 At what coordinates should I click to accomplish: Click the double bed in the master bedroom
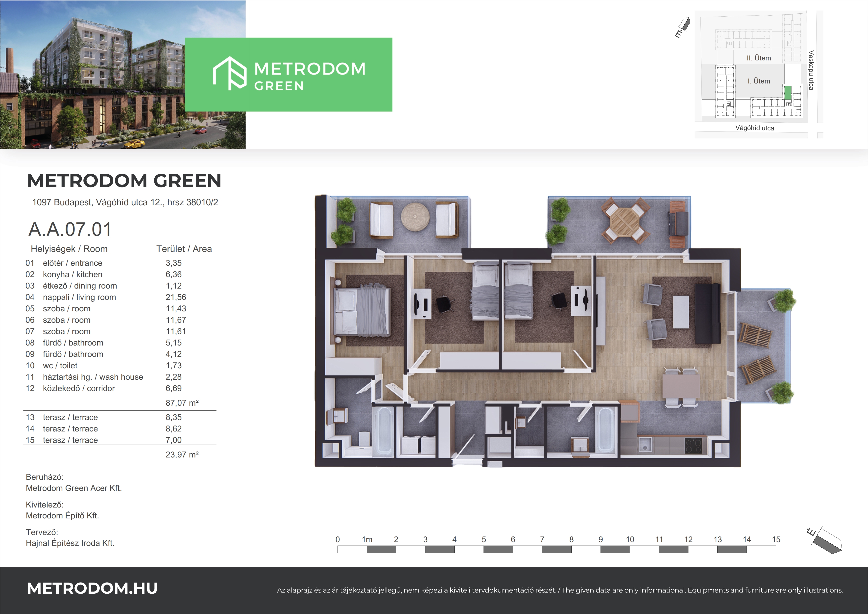point(362,312)
